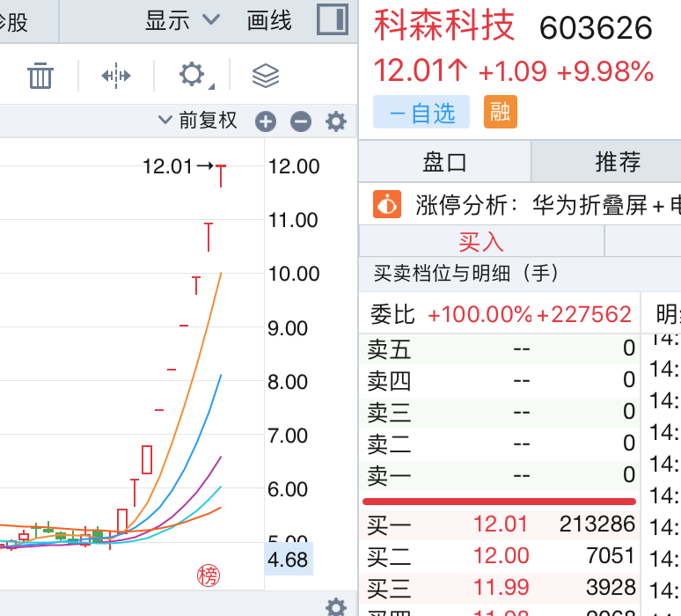Image resolution: width=681 pixels, height=616 pixels.
Task: Open the layers stack icon
Action: (266, 76)
